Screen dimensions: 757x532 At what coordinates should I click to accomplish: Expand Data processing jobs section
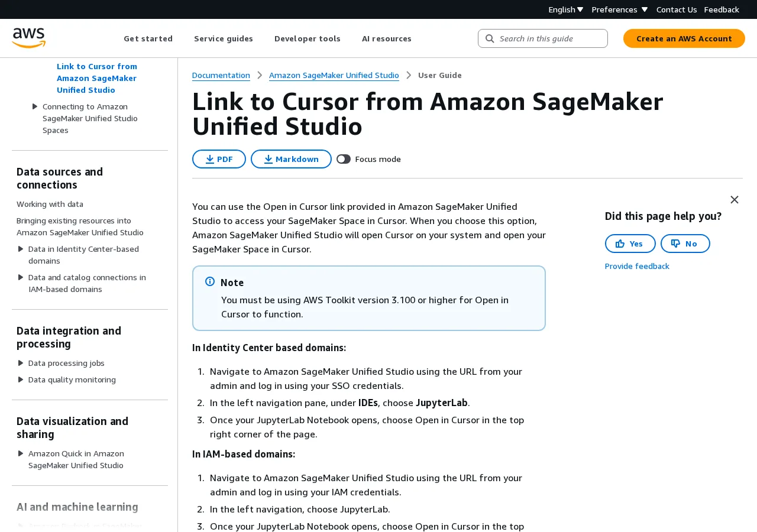[21, 363]
